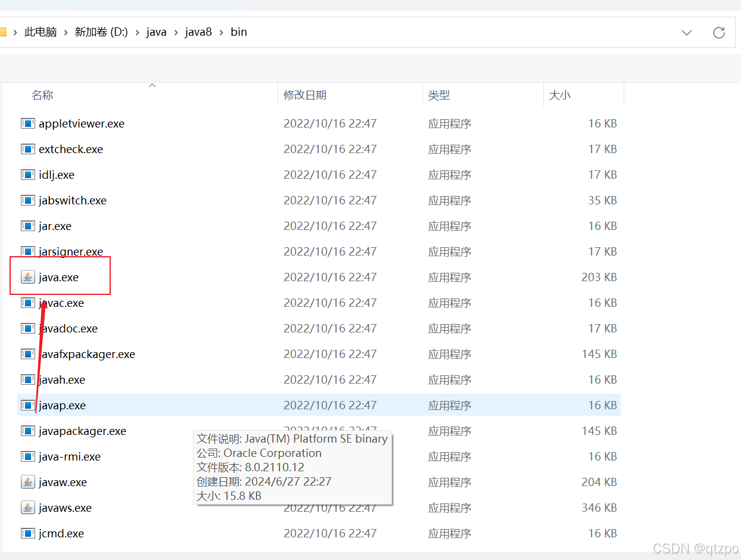Screen dimensions: 741x560
Task: Click the javap.exe file icon
Action: click(28, 405)
